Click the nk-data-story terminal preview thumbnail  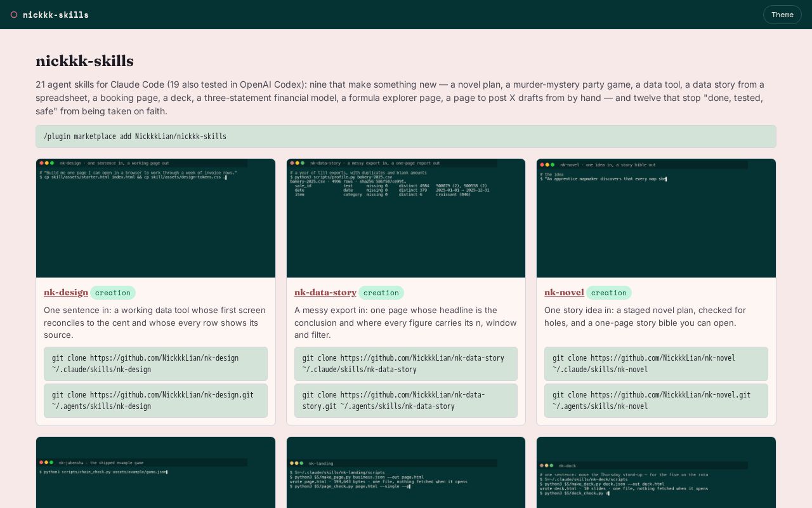[406, 218]
